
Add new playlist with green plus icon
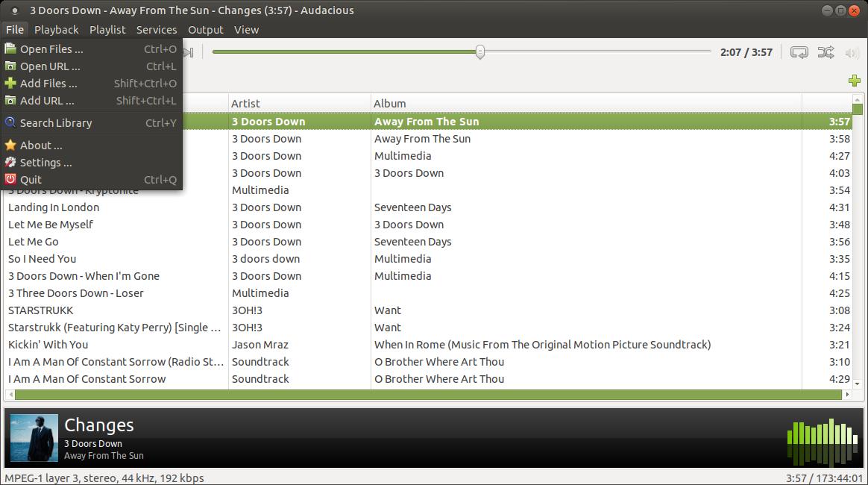pyautogui.click(x=854, y=81)
